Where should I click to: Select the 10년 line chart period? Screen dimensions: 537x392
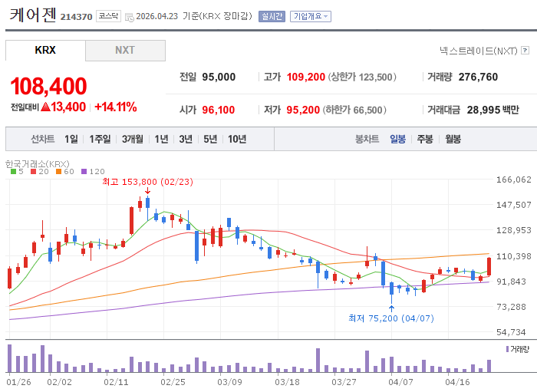pyautogui.click(x=237, y=139)
